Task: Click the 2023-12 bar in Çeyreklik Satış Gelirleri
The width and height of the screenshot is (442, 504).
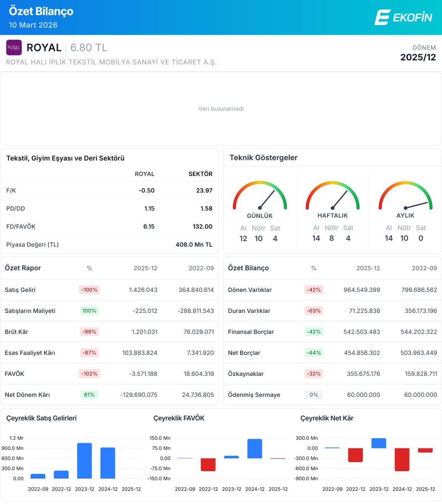Action: tap(84, 461)
